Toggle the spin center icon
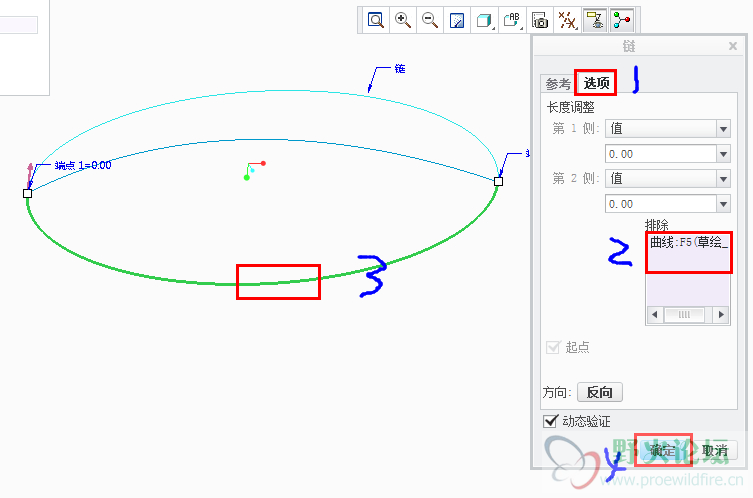This screenshot has height=498, width=753. (622, 21)
